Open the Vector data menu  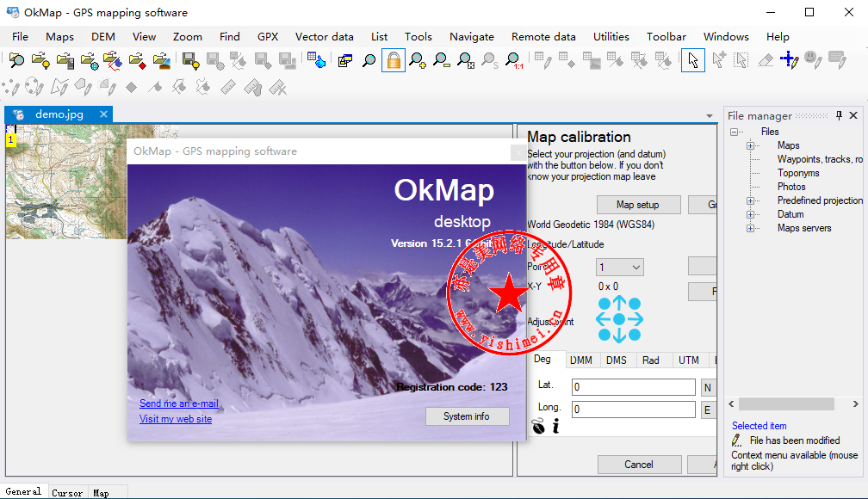point(325,36)
